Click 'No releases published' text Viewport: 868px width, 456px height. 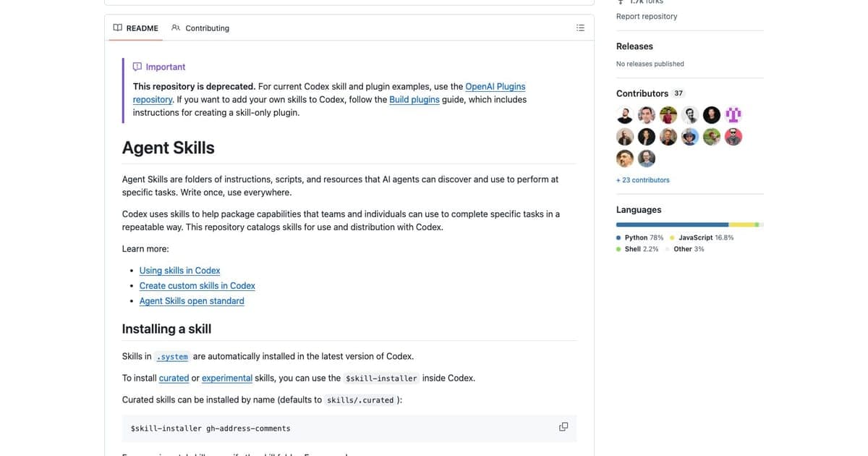650,64
